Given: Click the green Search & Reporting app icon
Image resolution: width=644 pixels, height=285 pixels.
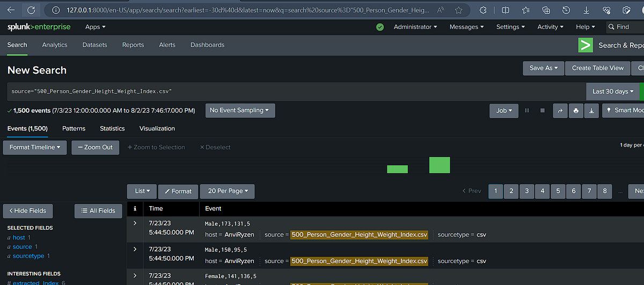Looking at the screenshot, I should coord(586,45).
